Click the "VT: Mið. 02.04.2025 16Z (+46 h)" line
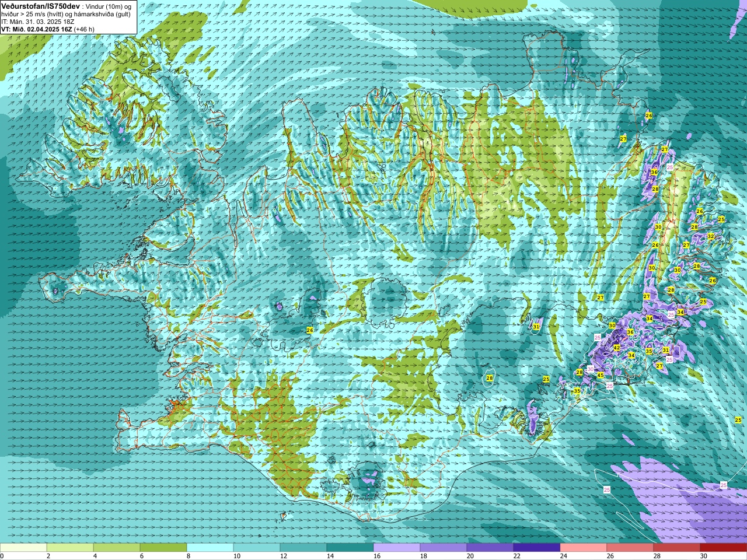 pyautogui.click(x=48, y=29)
